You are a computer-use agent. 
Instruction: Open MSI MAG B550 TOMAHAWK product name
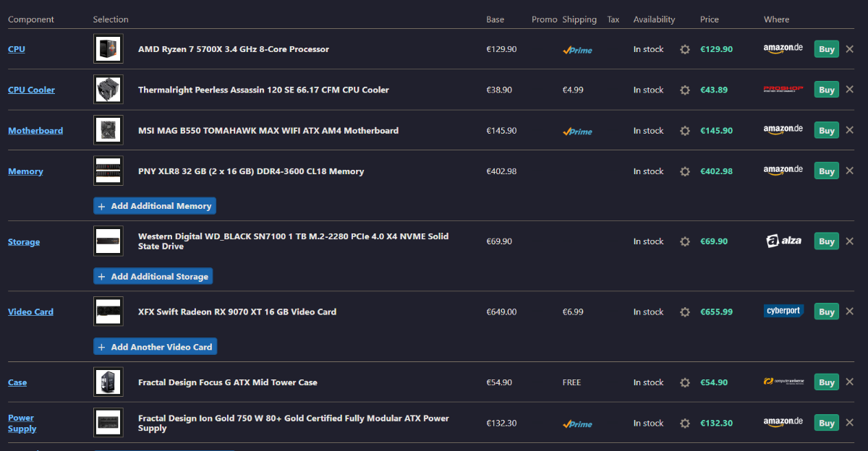pos(268,131)
